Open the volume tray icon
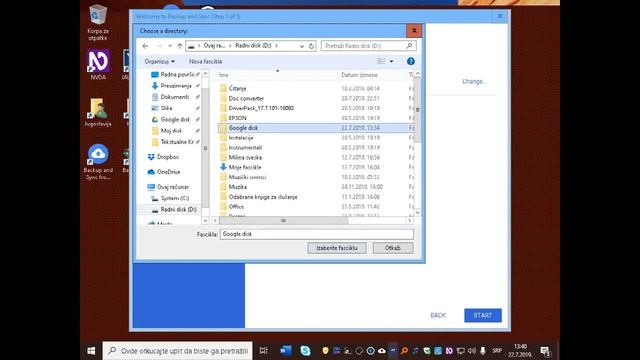Viewport: 640px width, 360px height. point(472,351)
